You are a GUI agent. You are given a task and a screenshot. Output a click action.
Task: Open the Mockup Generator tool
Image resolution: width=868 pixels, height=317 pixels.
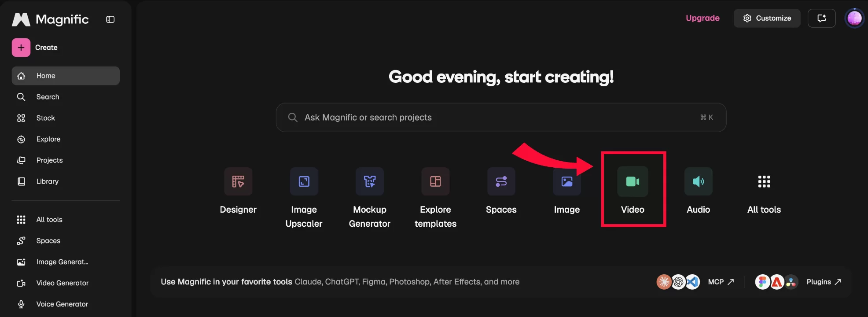tap(370, 181)
